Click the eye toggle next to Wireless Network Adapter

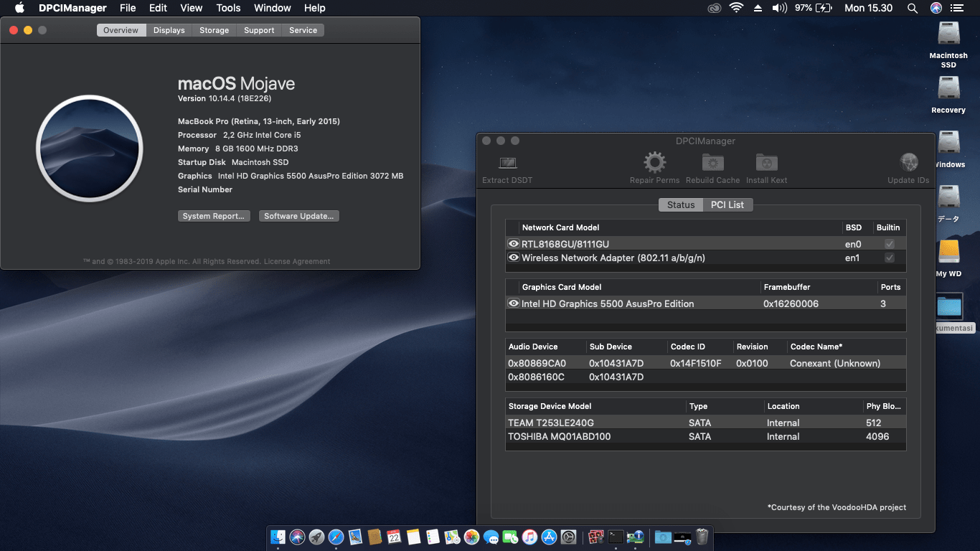(x=514, y=258)
